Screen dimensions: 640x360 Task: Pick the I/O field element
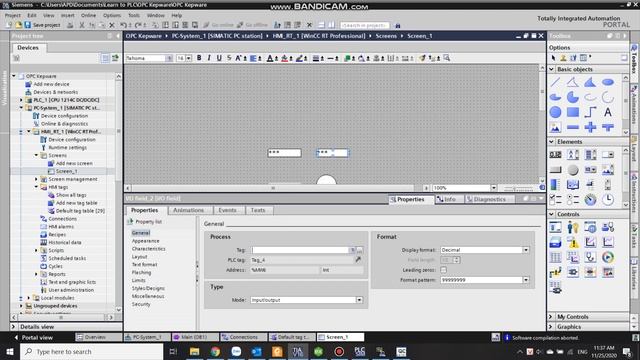point(555,155)
